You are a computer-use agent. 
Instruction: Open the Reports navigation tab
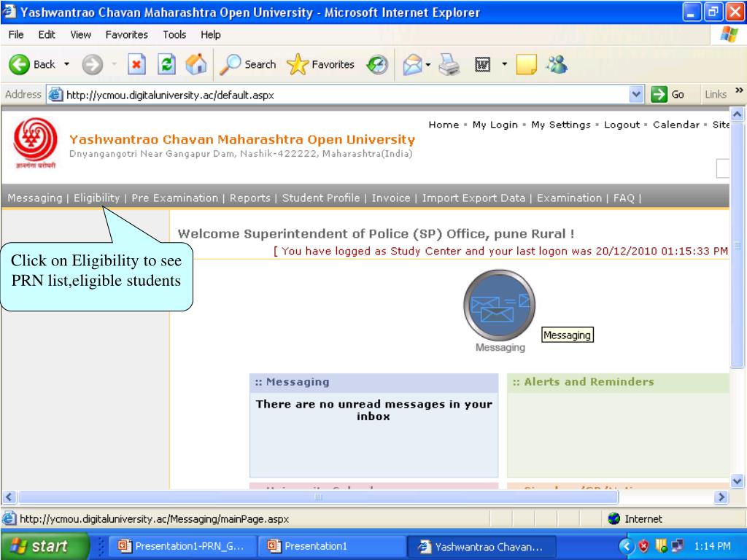coord(249,198)
